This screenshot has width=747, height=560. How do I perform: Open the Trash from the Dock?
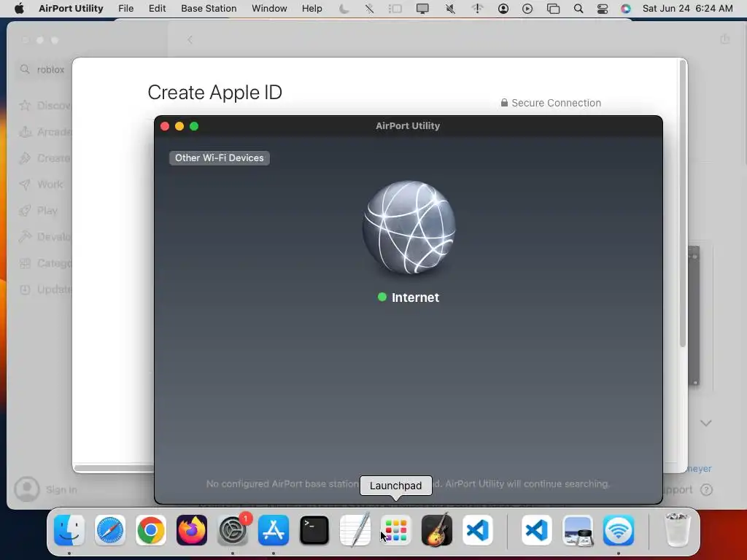pyautogui.click(x=677, y=530)
